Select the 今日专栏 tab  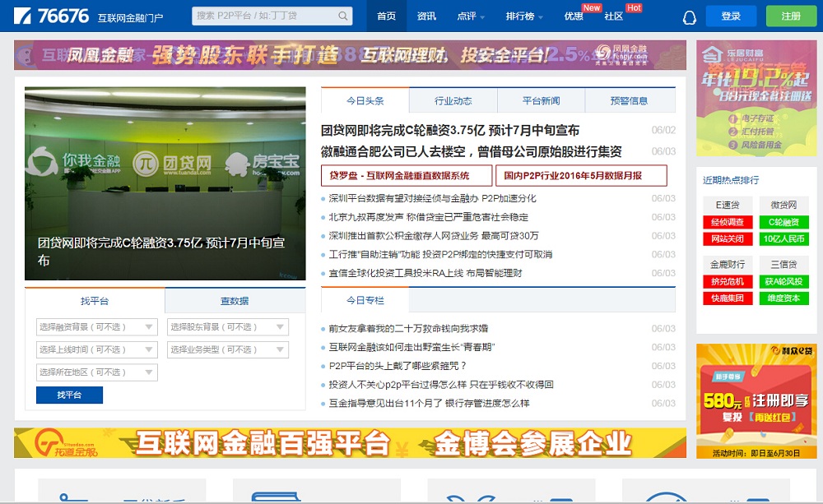pos(365,301)
